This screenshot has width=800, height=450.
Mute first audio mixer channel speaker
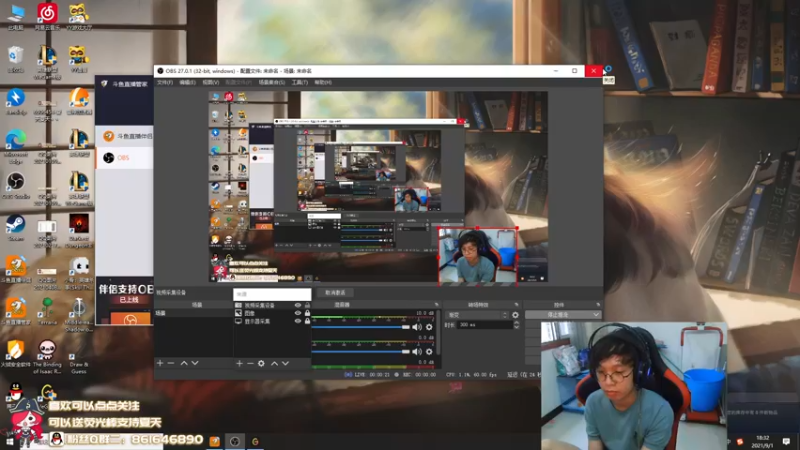417,327
